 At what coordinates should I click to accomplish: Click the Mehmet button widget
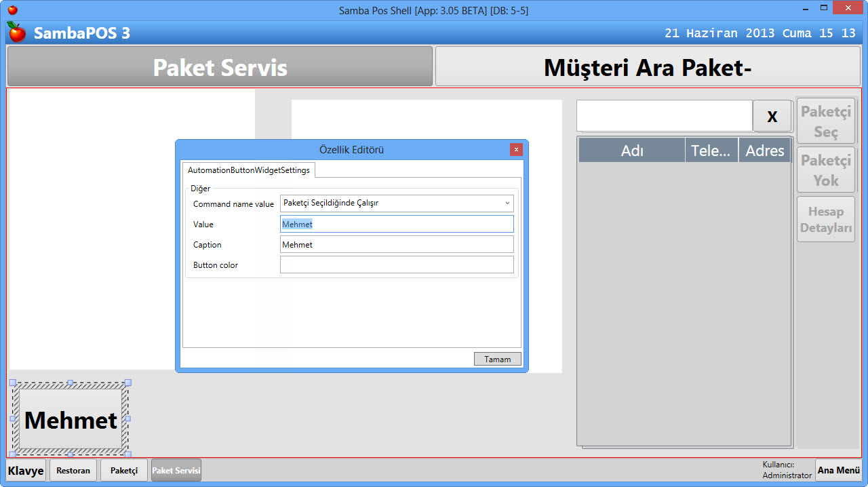point(70,419)
